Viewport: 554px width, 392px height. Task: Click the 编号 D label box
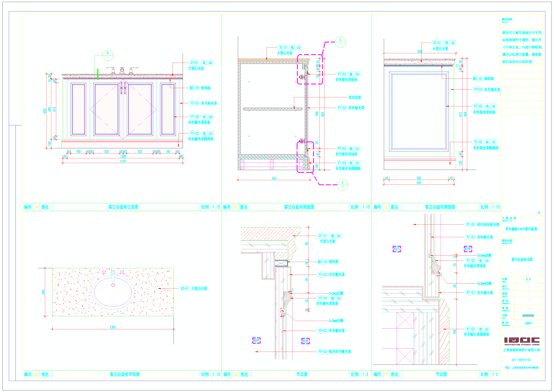point(37,374)
